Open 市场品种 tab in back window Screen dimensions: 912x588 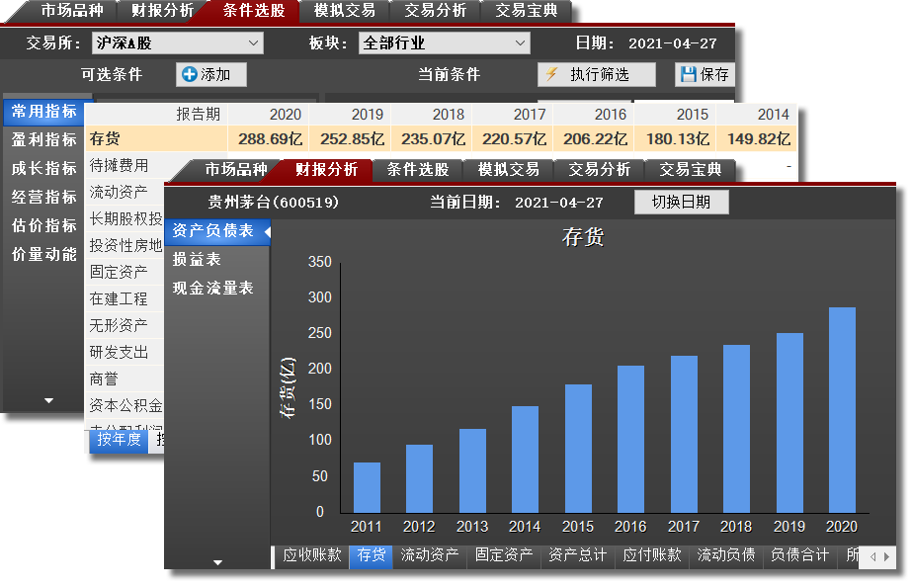72,11
